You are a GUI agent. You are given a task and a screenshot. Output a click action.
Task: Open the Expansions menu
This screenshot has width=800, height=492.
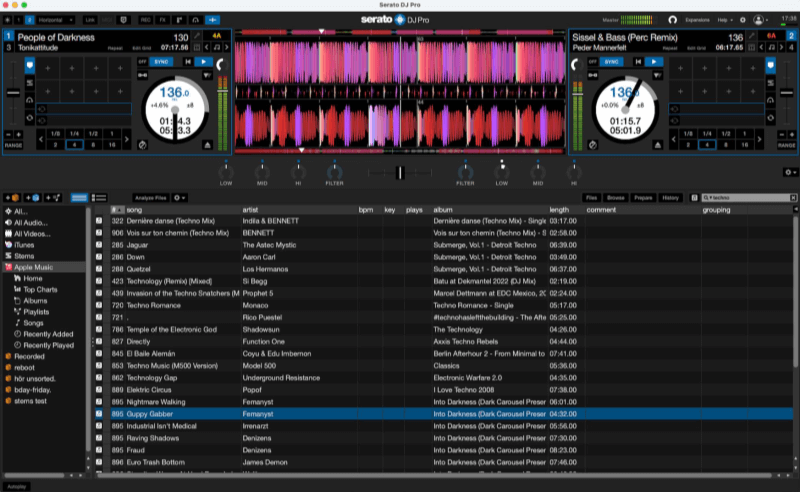697,20
